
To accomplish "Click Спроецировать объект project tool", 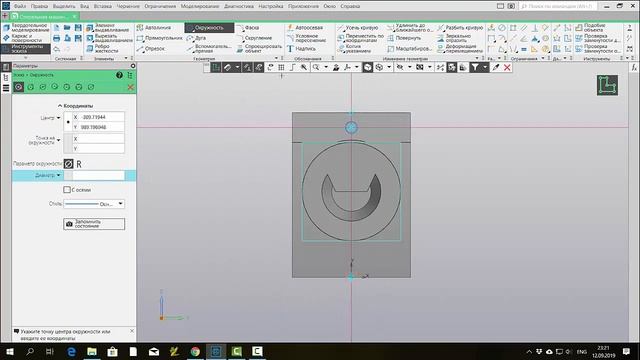I will (259, 49).
